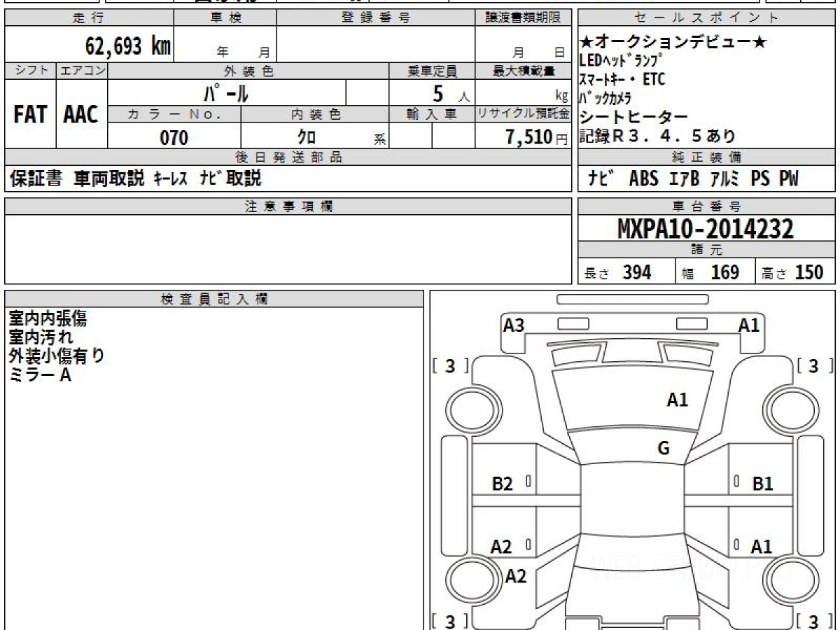Screen dimensions: 840x630
Task: Select the スマートキー・ETC line
Action: [x=622, y=80]
